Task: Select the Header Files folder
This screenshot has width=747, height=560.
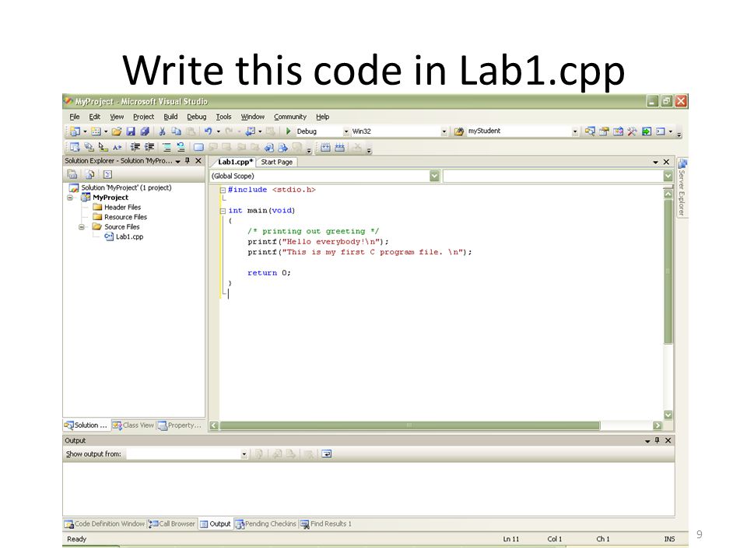Action: pos(117,207)
